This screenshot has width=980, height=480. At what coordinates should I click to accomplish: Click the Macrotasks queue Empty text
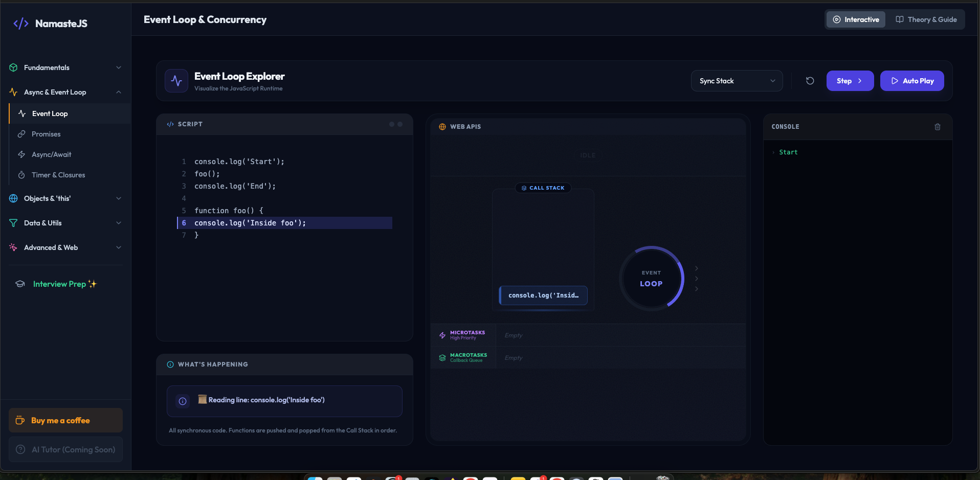[x=514, y=358]
